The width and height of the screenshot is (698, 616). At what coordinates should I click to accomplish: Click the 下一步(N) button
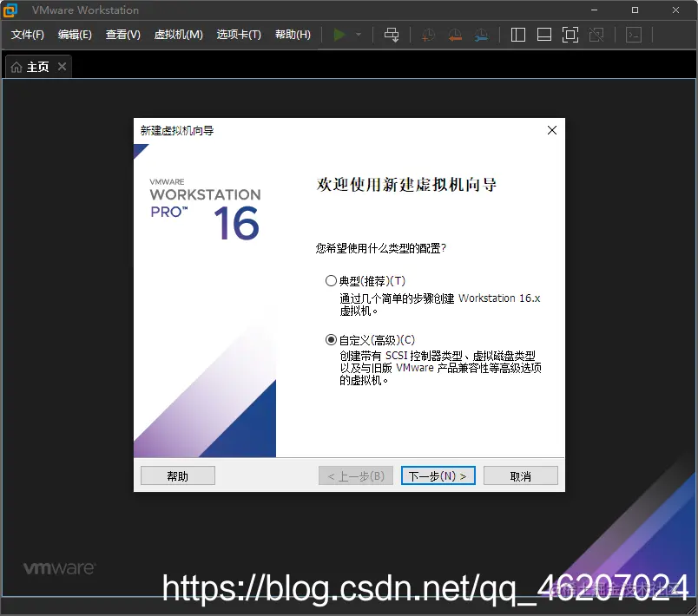click(438, 475)
